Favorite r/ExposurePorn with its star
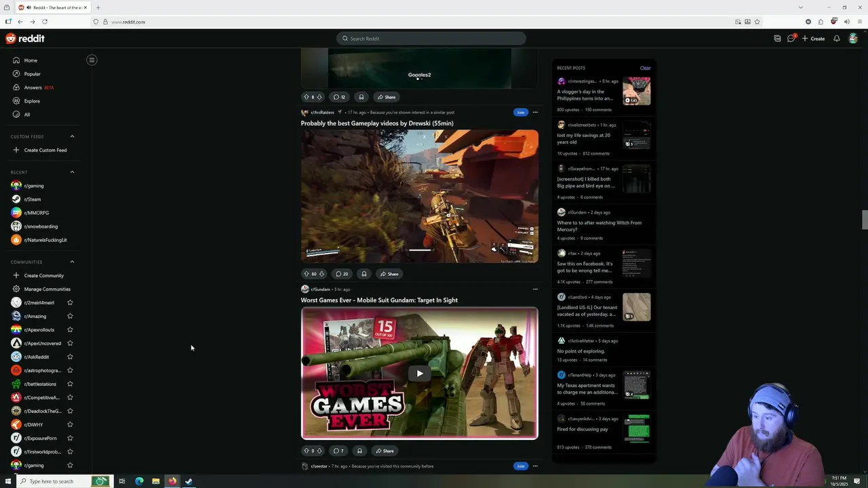The width and height of the screenshot is (868, 488). pyautogui.click(x=70, y=439)
